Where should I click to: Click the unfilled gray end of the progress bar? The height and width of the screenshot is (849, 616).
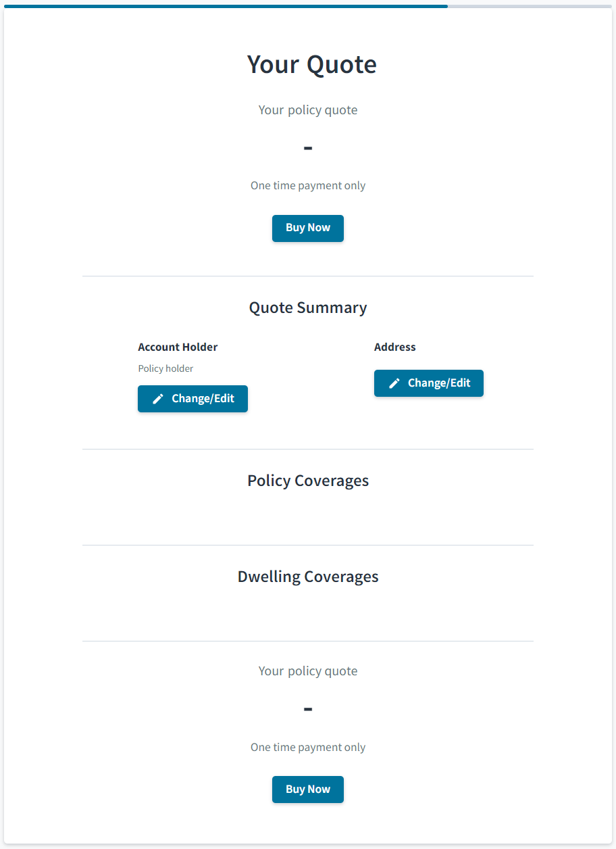point(530,6)
